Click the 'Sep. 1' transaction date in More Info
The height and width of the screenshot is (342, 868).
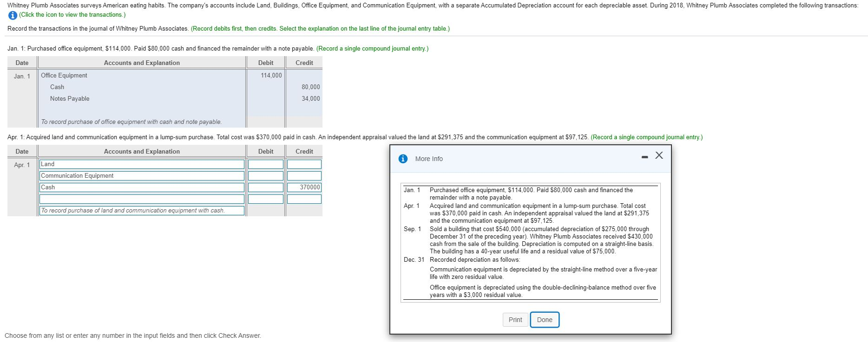(413, 229)
